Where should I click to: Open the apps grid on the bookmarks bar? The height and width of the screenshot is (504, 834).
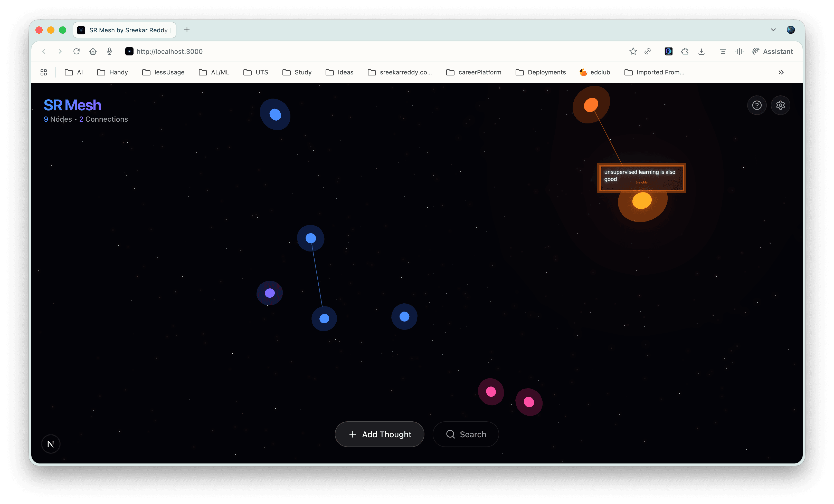pyautogui.click(x=44, y=72)
